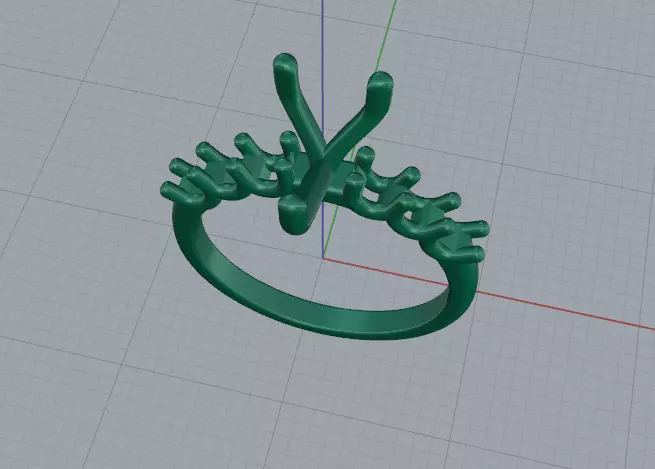Pick the tallest left prong tip

285,63
